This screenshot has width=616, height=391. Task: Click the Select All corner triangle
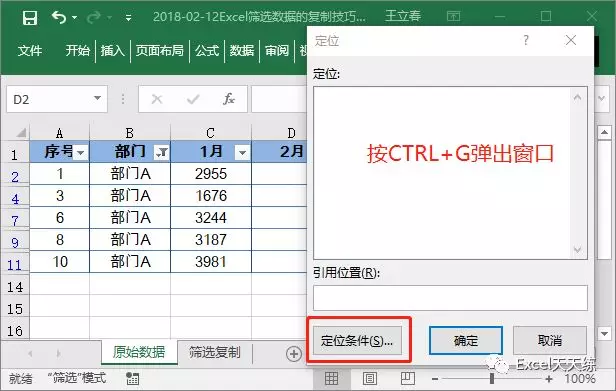click(20, 132)
